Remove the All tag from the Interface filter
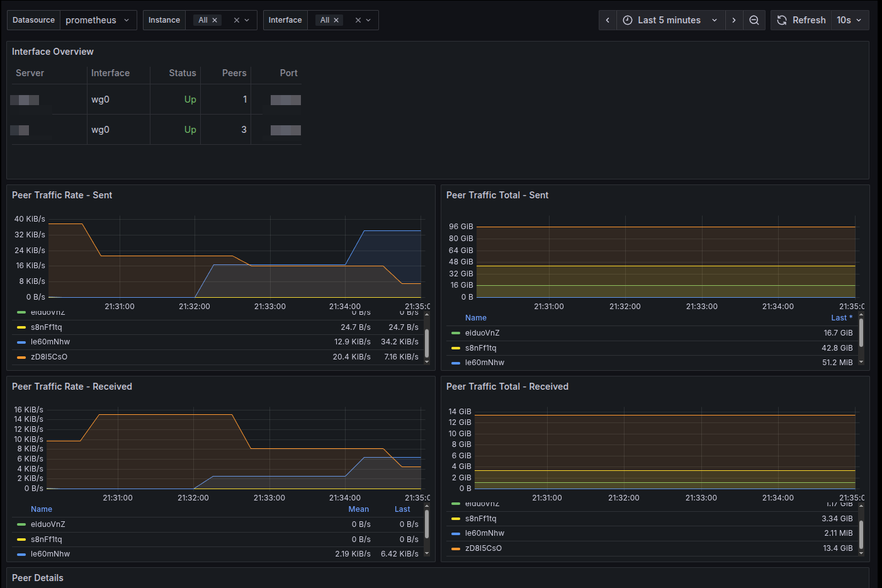Screen dimensions: 882x588 click(336, 20)
